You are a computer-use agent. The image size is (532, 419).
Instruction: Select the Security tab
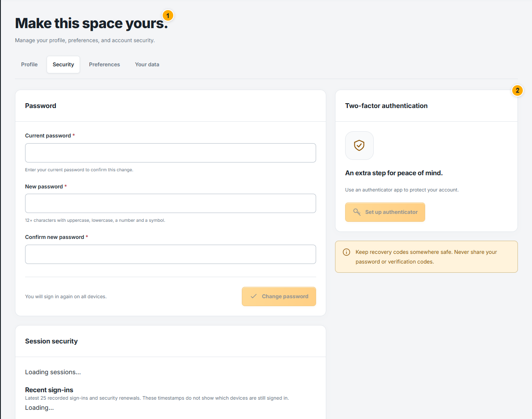(63, 65)
